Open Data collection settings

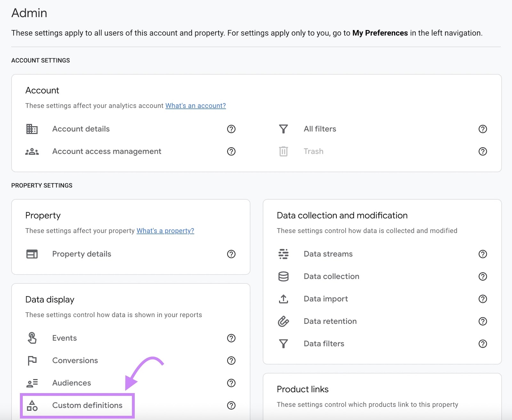[331, 276]
